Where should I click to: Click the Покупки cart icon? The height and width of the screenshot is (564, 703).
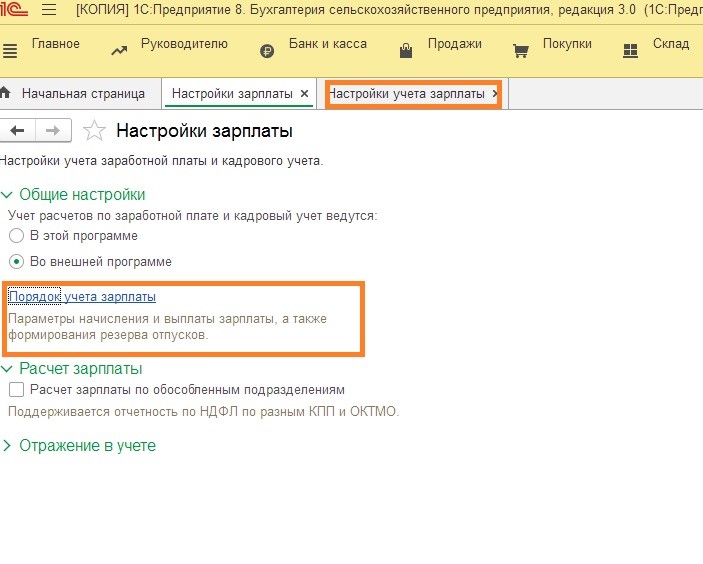[x=521, y=51]
